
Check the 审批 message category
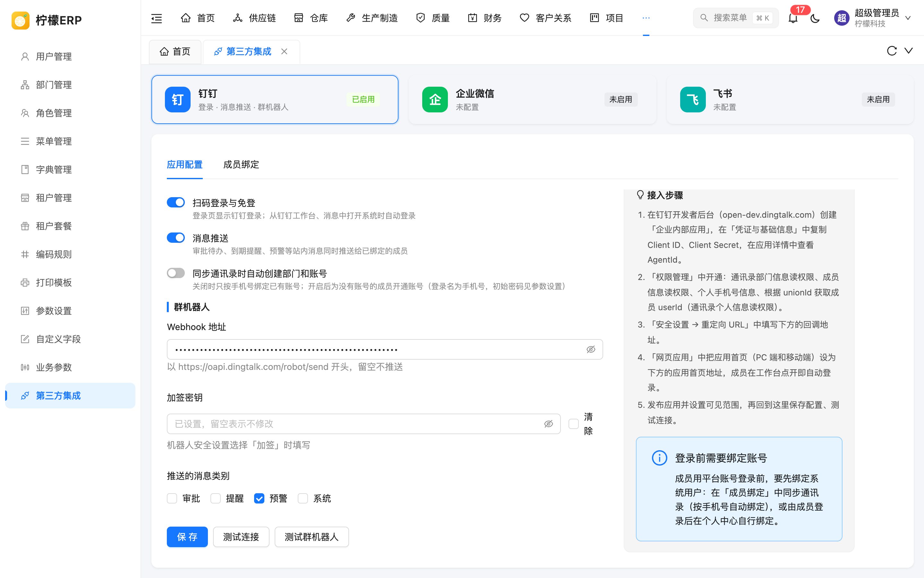tap(172, 498)
